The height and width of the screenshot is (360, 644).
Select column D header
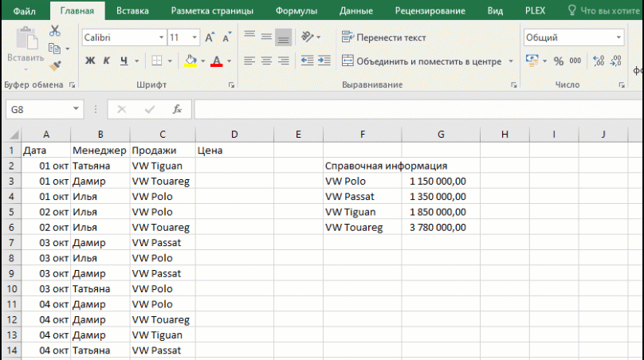point(234,135)
